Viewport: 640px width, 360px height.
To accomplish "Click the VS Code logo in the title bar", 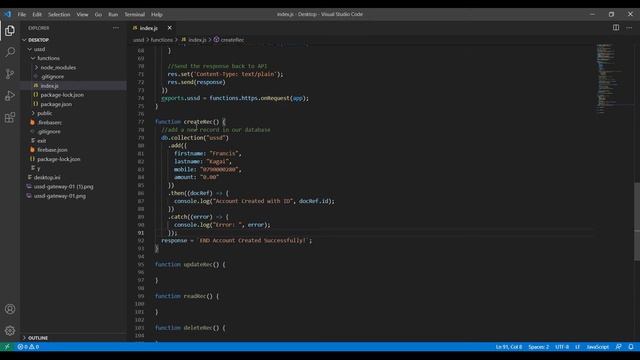I will click(7, 14).
